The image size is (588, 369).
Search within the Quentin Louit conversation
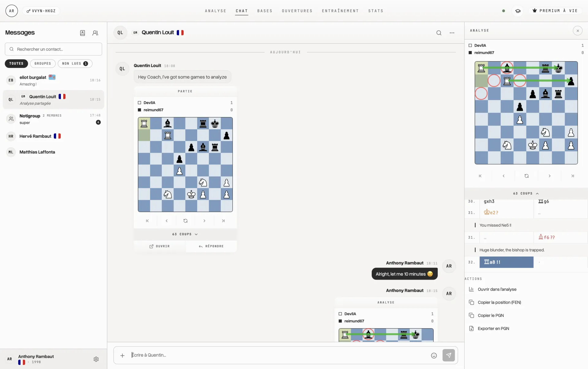pyautogui.click(x=439, y=33)
